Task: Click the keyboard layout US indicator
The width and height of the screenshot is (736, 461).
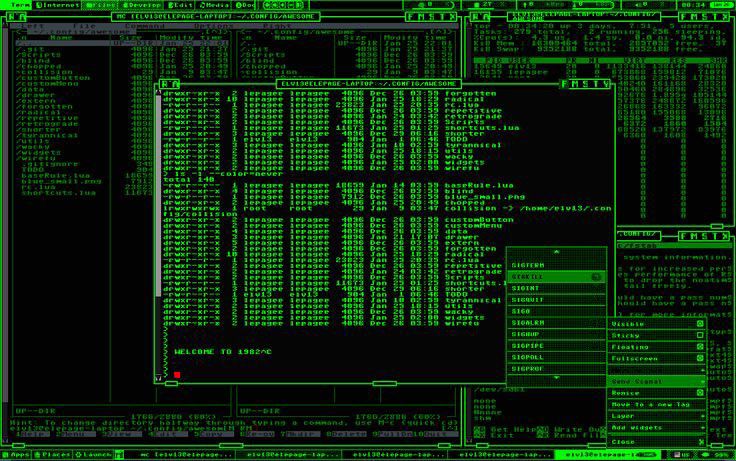Action: pyautogui.click(x=682, y=455)
